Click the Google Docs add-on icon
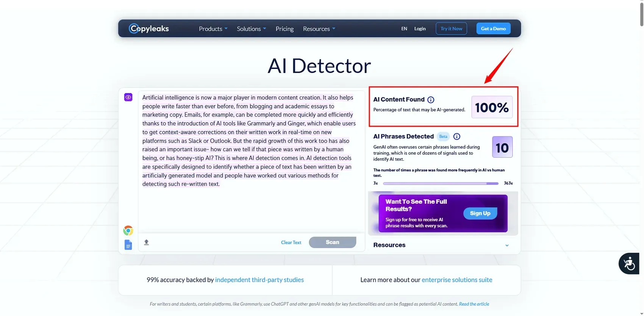 pyautogui.click(x=128, y=245)
